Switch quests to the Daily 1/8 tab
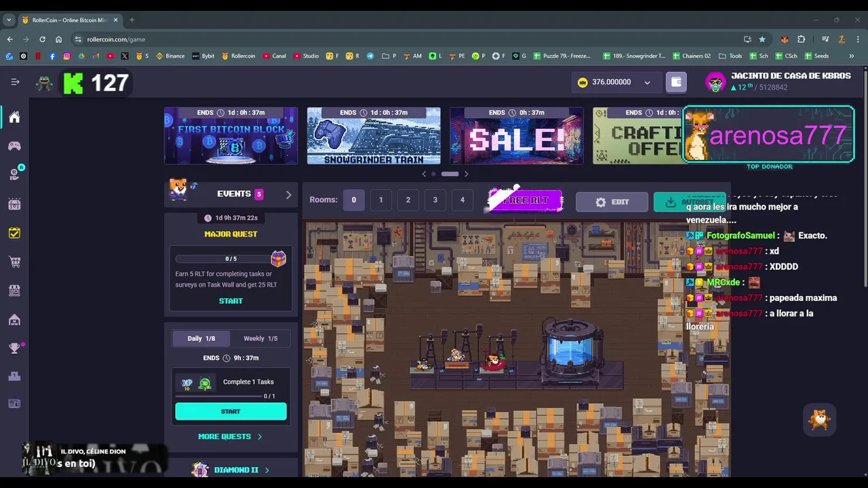 201,338
